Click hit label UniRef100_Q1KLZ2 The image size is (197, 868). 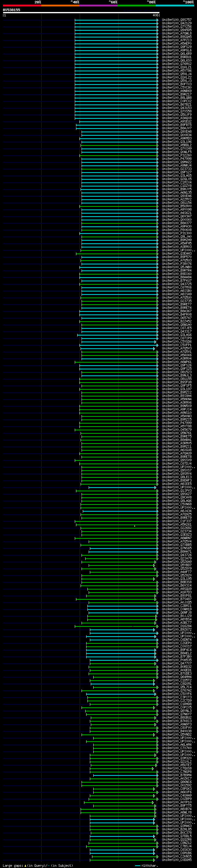[x=177, y=77]
